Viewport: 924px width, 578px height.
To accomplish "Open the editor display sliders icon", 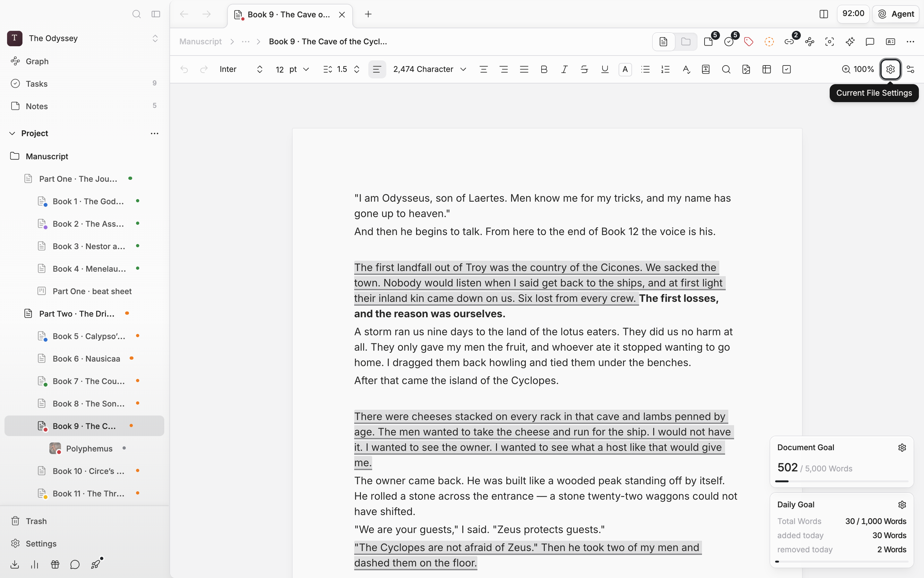I will tap(910, 69).
